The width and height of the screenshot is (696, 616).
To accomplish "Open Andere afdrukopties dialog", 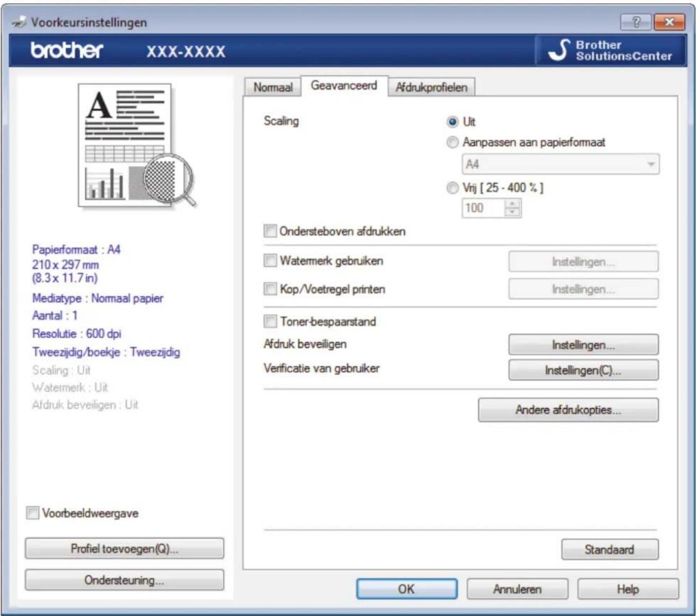I will click(568, 410).
